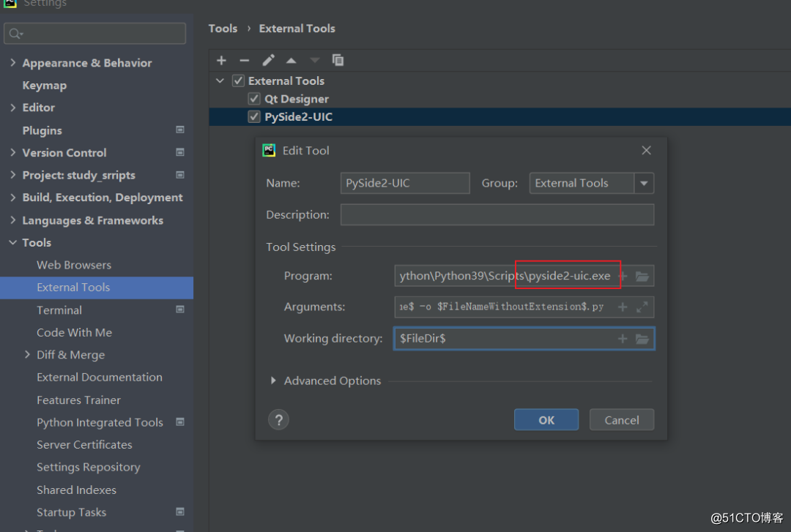Image resolution: width=791 pixels, height=532 pixels.
Task: Click the Project: study_sripts settings icon
Action: point(179,175)
